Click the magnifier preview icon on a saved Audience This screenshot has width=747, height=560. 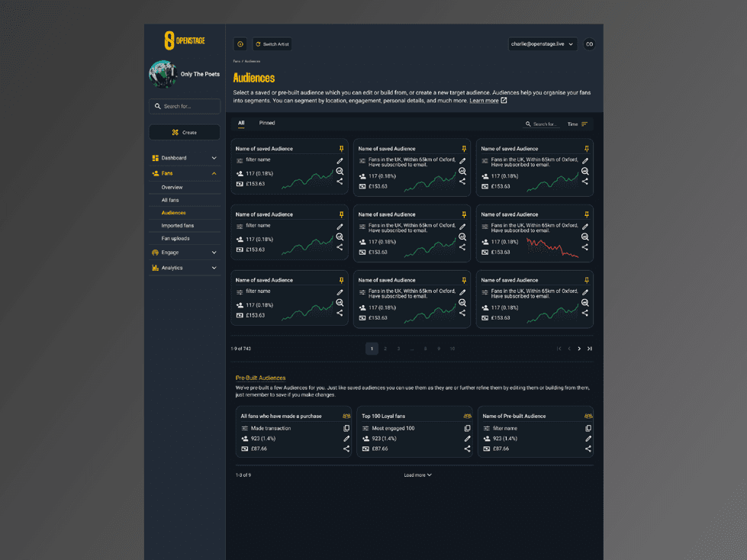[340, 171]
